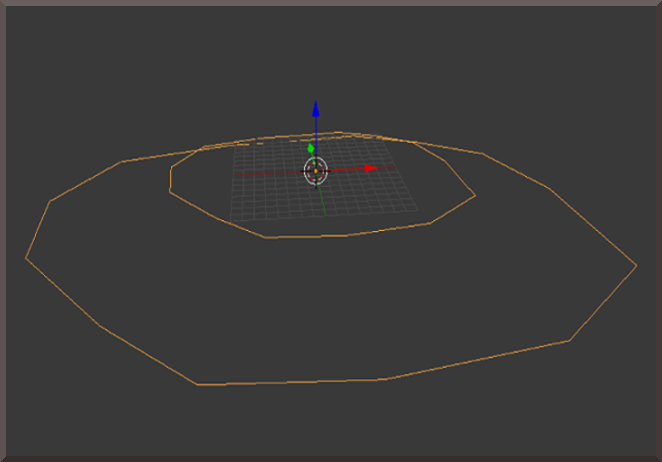This screenshot has width=662, height=462.
Task: Click the white circle at gizmo center
Action: click(x=315, y=170)
